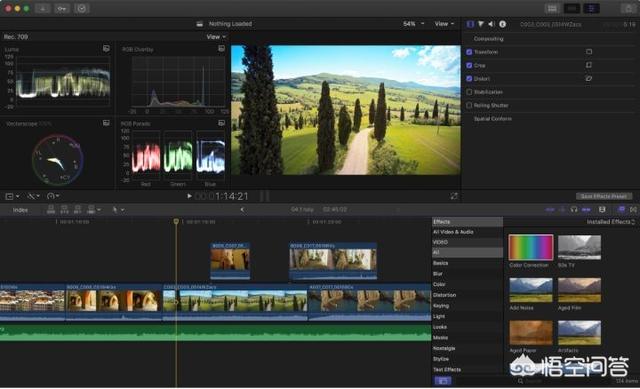640x389 pixels.
Task: Click the yellow playhead marker on timeline ruler
Action: click(x=176, y=221)
